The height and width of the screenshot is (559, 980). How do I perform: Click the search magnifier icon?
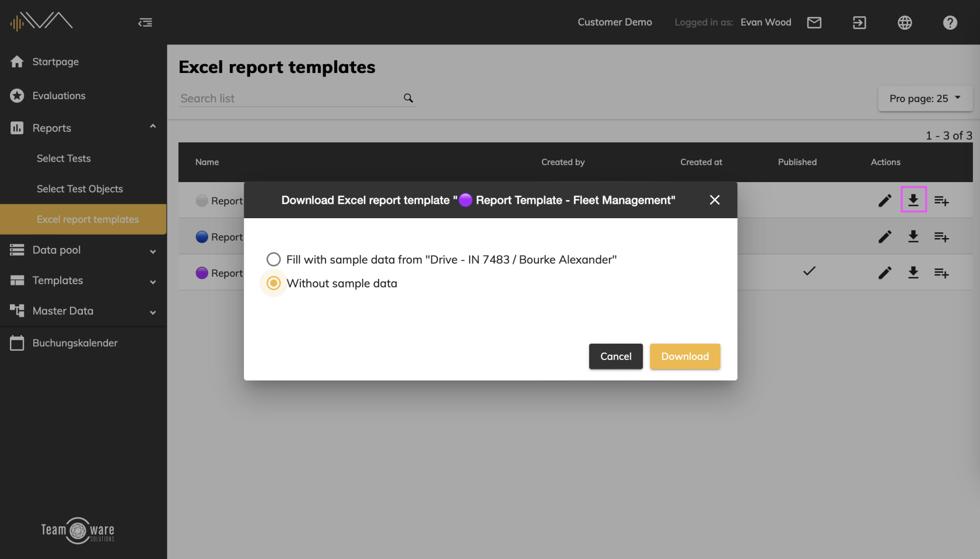(x=408, y=98)
